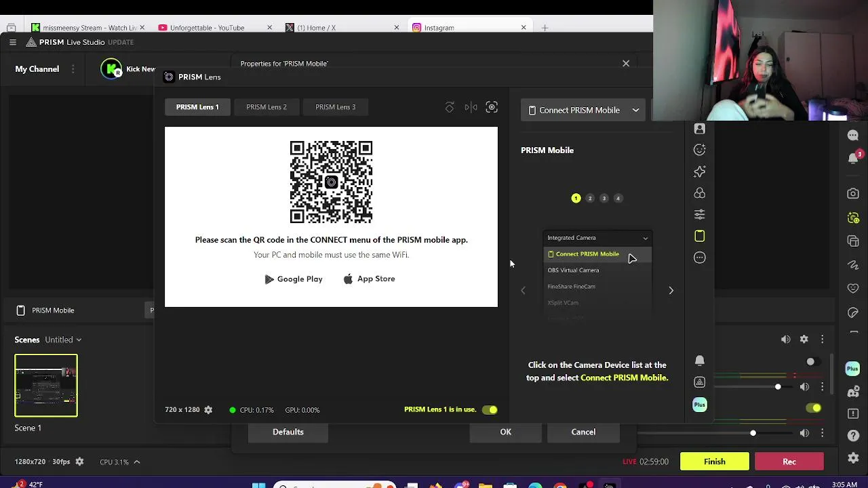The width and height of the screenshot is (868, 488).
Task: Open the PRISM Live Studio hamburger menu
Action: pyautogui.click(x=13, y=42)
